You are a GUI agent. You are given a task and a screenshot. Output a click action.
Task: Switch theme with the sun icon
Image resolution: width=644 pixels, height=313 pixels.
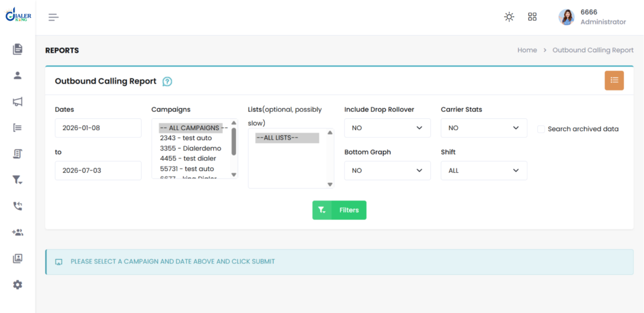point(509,17)
